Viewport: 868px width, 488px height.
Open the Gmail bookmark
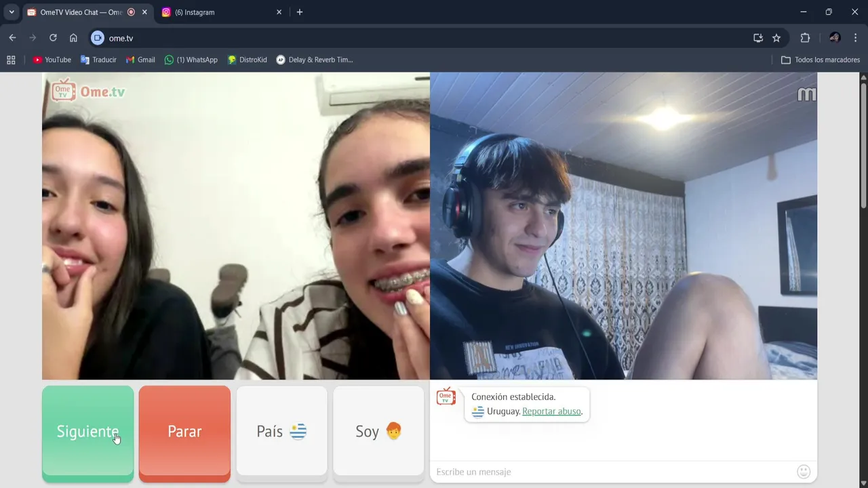(140, 60)
